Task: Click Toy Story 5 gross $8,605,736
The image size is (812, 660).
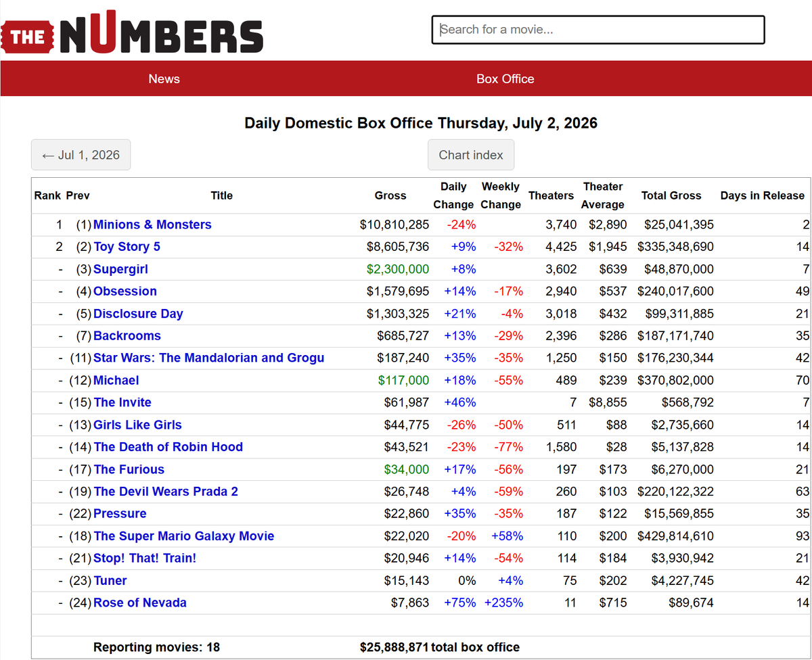Action: point(398,247)
